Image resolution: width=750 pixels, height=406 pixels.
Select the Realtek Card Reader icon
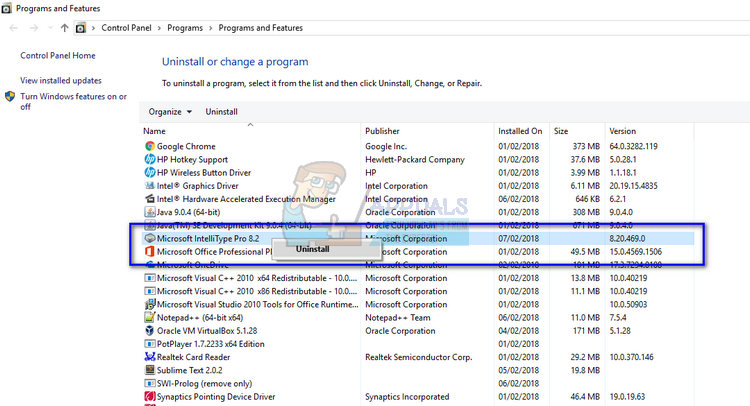pos(150,356)
